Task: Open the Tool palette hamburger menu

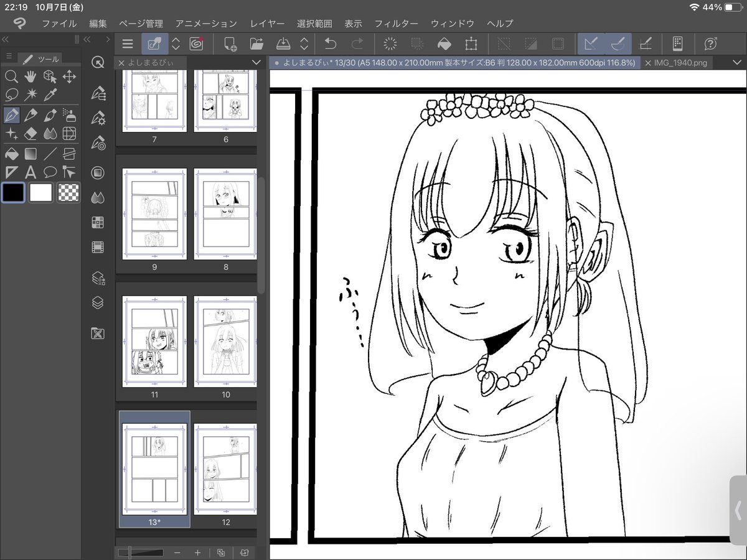Action: pyautogui.click(x=9, y=57)
